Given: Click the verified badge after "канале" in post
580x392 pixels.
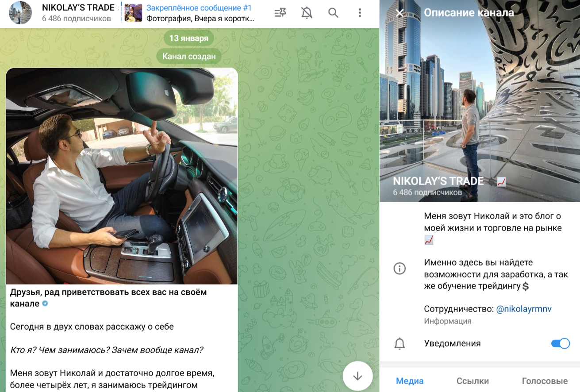Looking at the screenshot, I should (x=45, y=304).
